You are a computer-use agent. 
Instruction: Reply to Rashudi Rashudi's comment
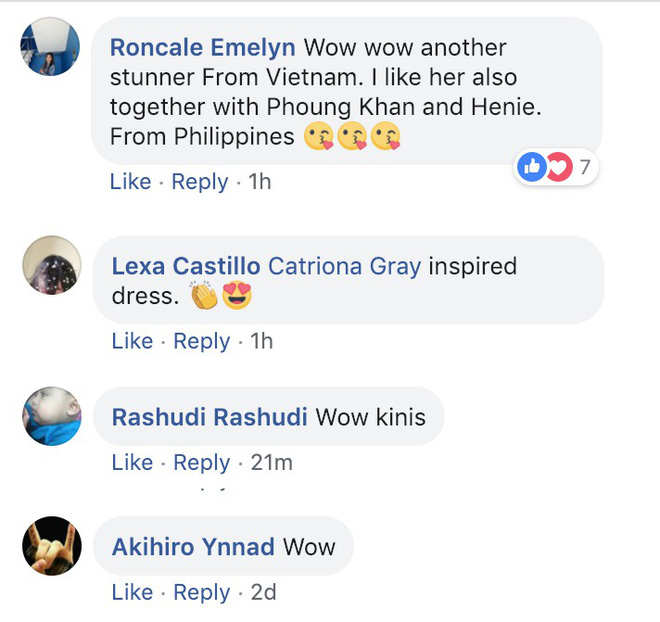tap(201, 463)
